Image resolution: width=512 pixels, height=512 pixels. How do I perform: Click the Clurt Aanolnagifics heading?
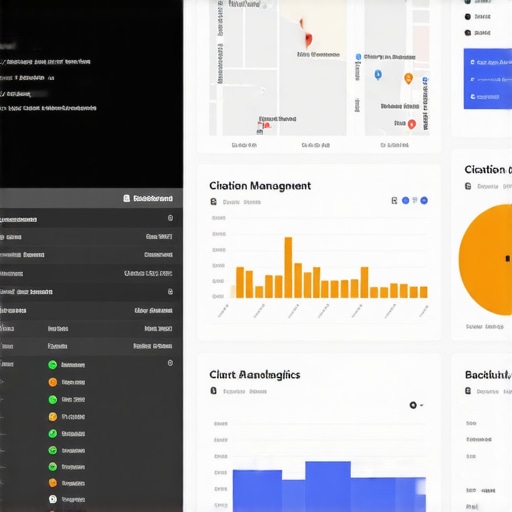pyautogui.click(x=255, y=375)
